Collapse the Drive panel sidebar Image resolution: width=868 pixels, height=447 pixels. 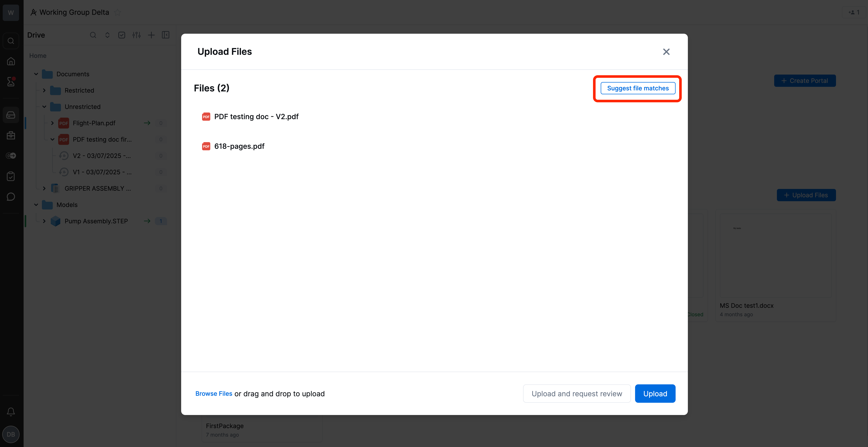point(165,35)
